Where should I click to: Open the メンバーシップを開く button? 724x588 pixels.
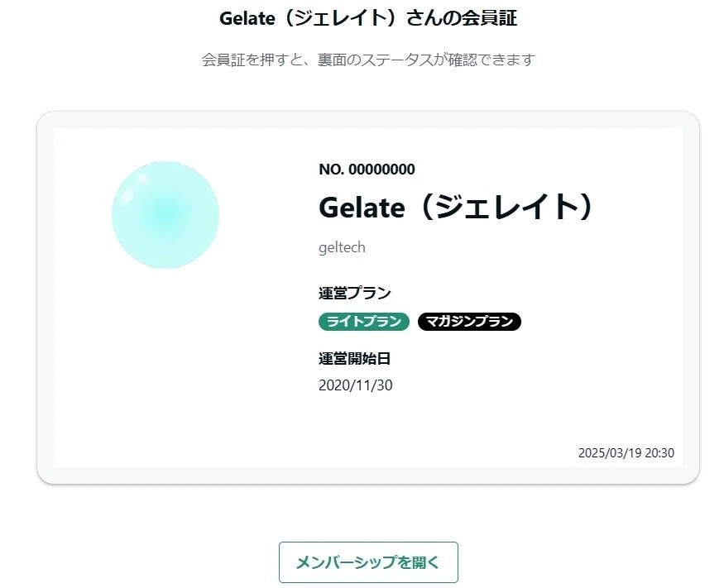point(368,562)
